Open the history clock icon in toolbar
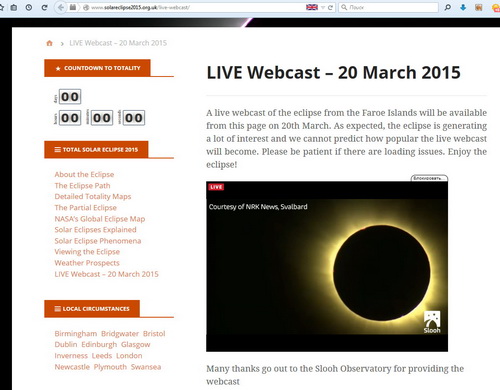 [x=29, y=7]
